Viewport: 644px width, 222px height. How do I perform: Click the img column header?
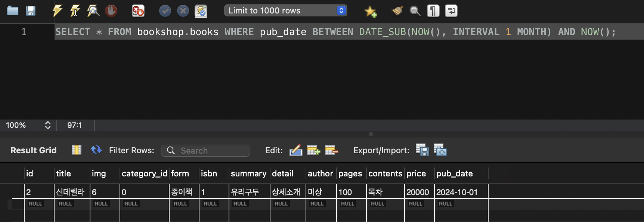point(105,173)
